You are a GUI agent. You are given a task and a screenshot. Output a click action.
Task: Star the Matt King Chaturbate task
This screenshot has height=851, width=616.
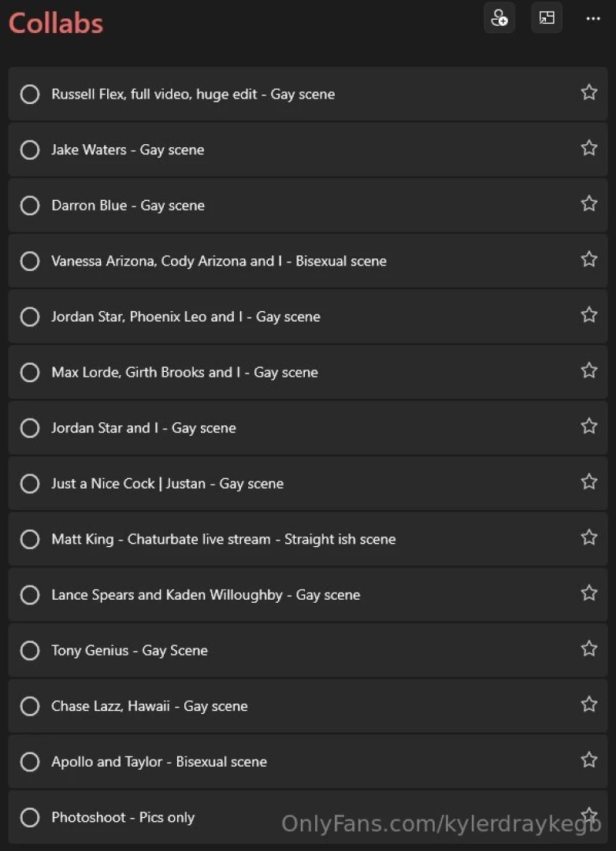tap(588, 538)
